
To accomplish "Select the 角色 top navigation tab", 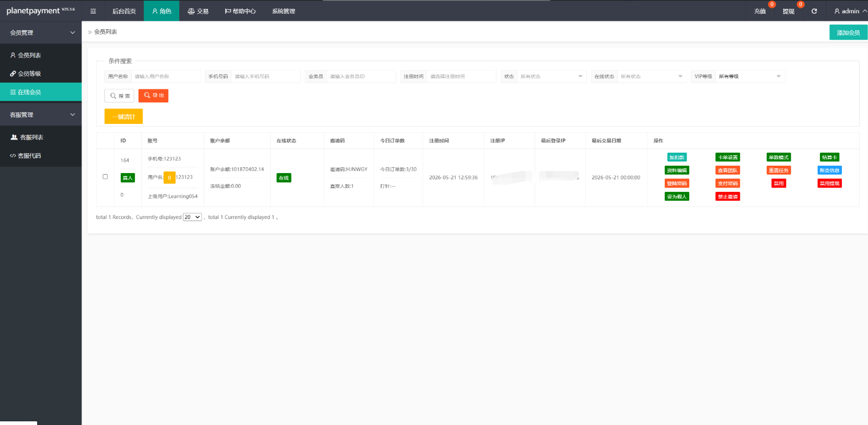I will (x=161, y=11).
